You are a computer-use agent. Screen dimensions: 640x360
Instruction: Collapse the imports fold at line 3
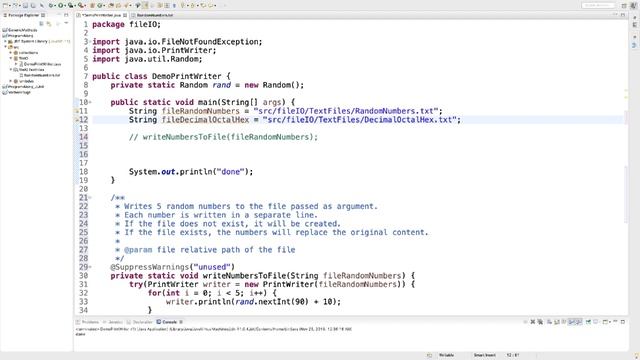coord(90,42)
